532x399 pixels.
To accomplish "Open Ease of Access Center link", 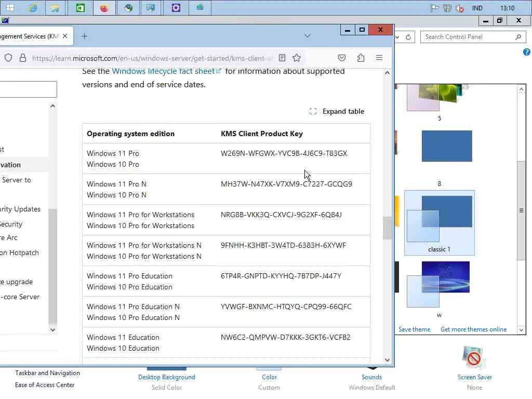I will (45, 385).
